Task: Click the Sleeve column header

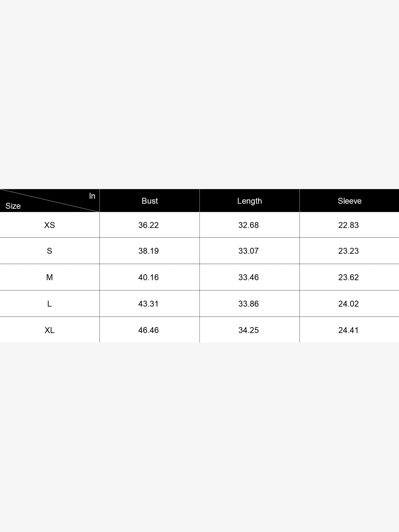Action: point(350,201)
